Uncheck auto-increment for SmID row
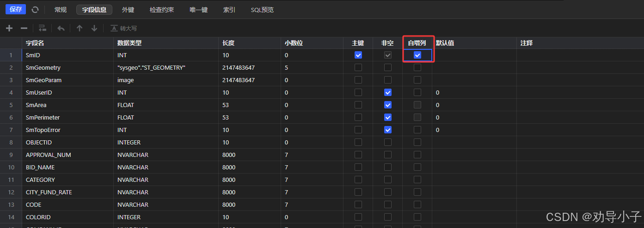The height and width of the screenshot is (228, 644). [x=417, y=55]
